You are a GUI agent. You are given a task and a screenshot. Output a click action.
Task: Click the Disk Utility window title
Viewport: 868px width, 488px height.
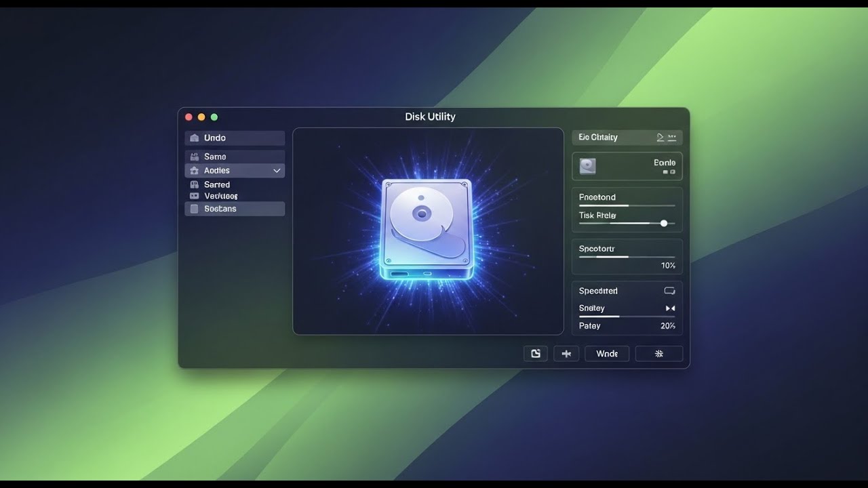pyautogui.click(x=430, y=117)
